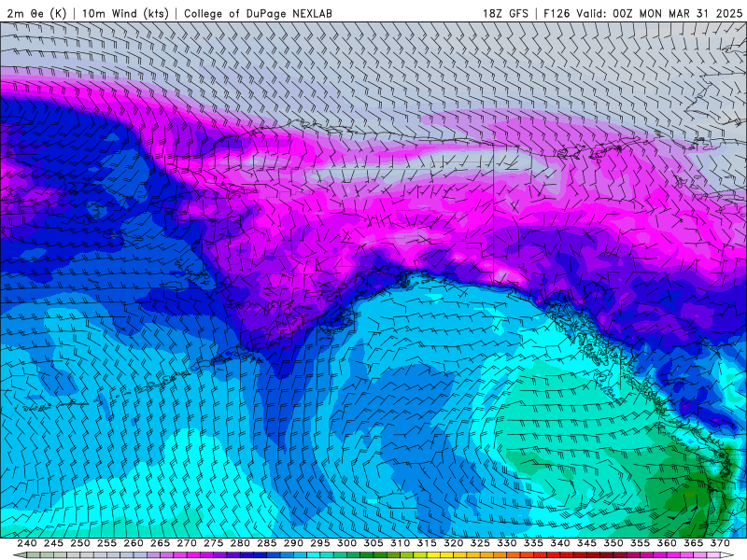
Task: Click the 250 value on color scale
Action: (x=80, y=543)
